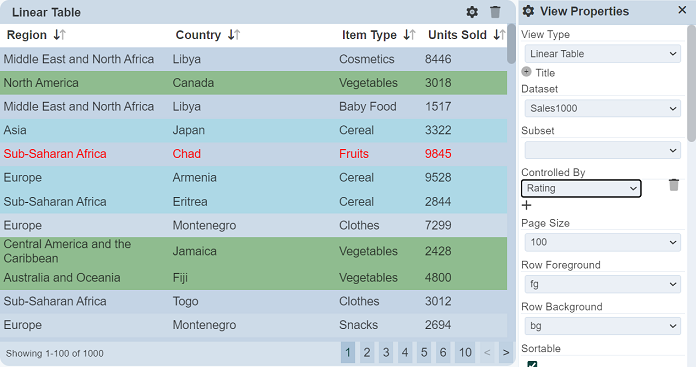Sort by Item Type column arrows
The height and width of the screenshot is (367, 696).
(409, 35)
